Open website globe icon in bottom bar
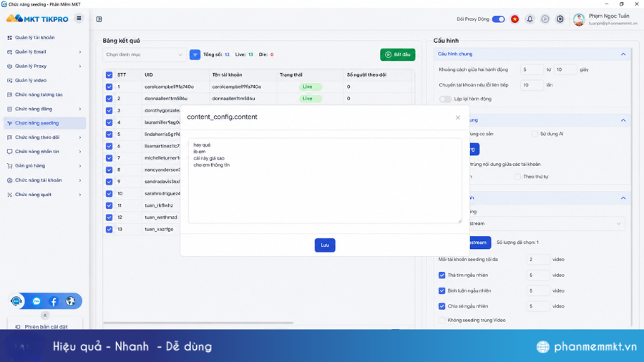Viewport: 644px width, 362px height. 70,301
